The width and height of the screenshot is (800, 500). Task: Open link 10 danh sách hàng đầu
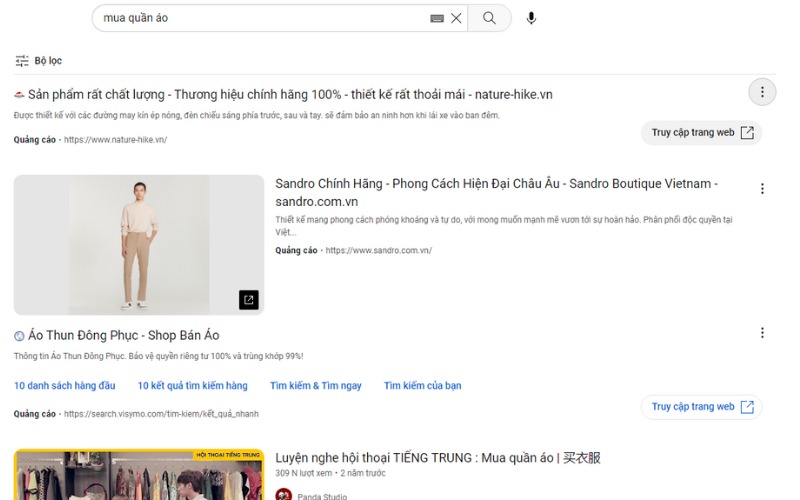tap(65, 386)
